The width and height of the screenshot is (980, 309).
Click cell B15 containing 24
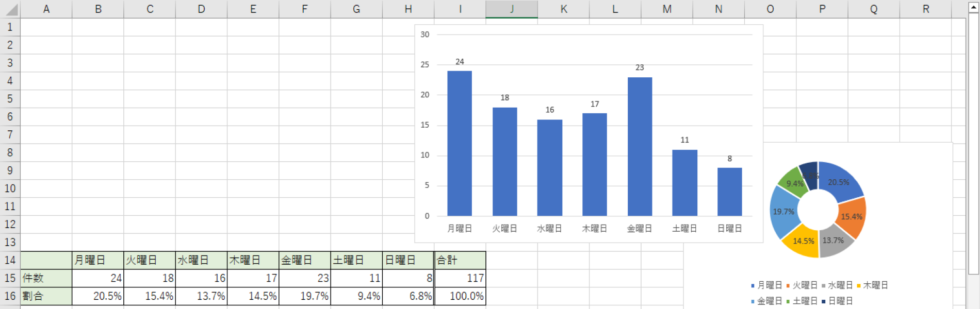point(98,278)
